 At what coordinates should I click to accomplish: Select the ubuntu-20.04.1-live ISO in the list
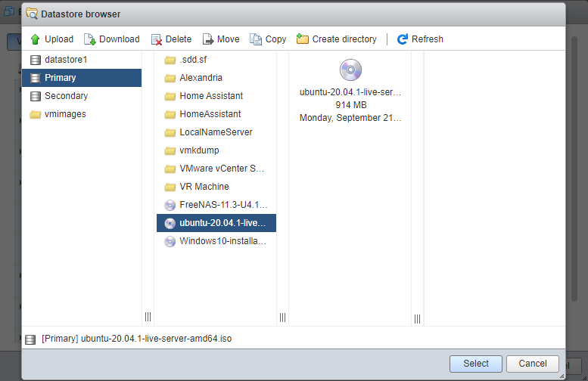216,223
